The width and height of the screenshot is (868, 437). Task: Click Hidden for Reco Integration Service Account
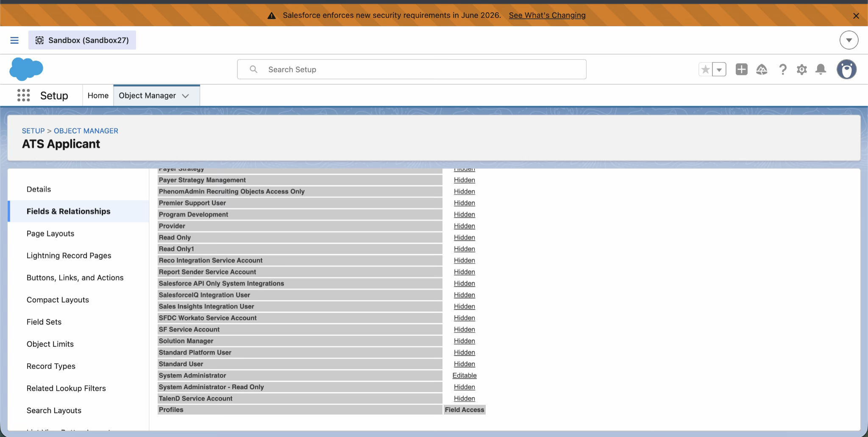(465, 260)
